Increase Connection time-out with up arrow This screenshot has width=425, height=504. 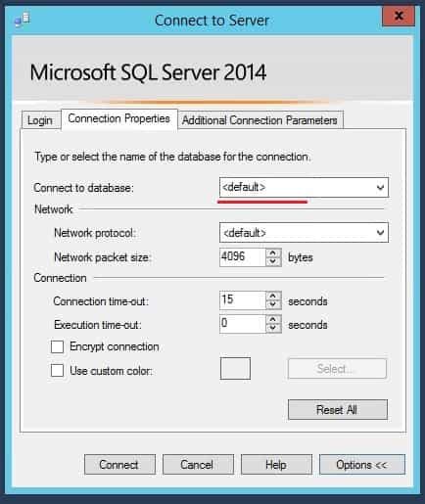pyautogui.click(x=273, y=296)
